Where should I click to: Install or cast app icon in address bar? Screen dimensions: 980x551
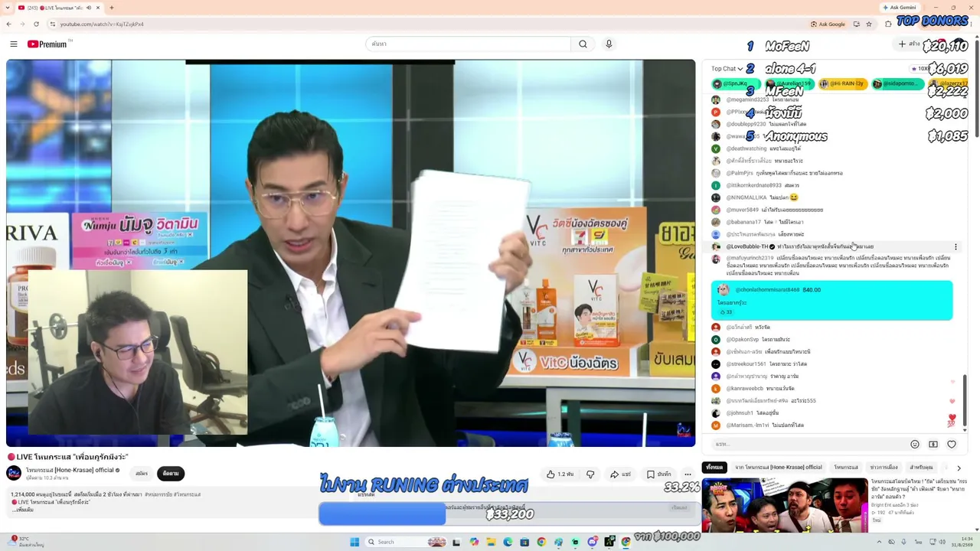(856, 24)
